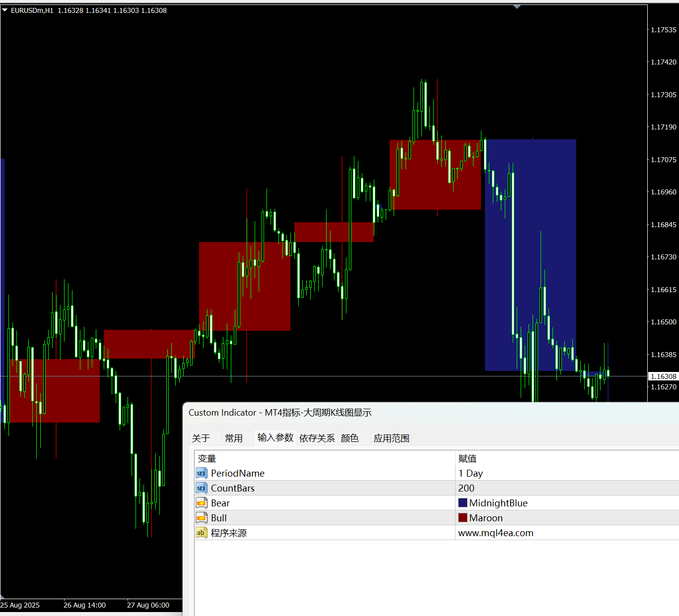Open the 常用 tab

click(x=234, y=438)
